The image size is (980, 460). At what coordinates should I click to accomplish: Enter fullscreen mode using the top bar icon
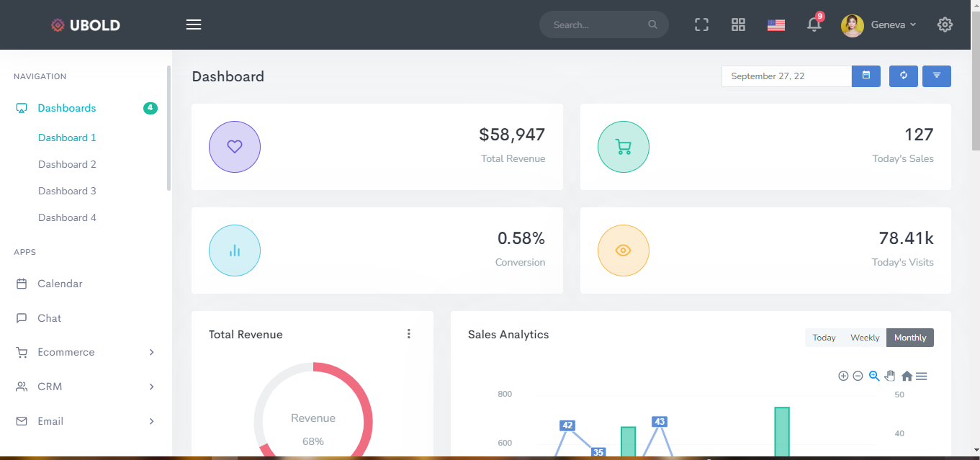coord(701,24)
